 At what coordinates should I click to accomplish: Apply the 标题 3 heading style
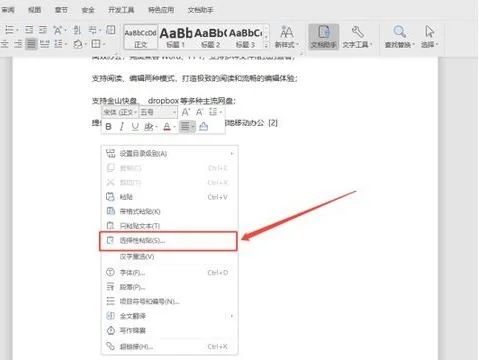pos(245,37)
